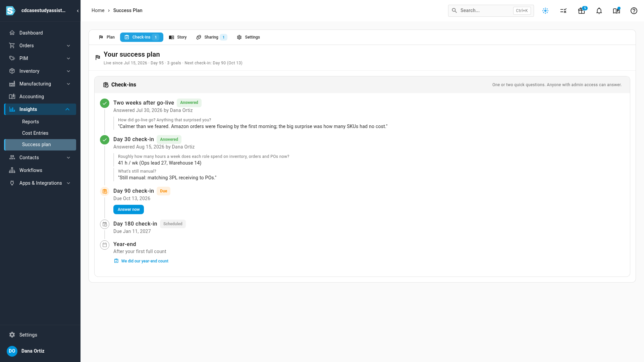Click the Answer now button
Image resolution: width=644 pixels, height=362 pixels.
click(x=128, y=209)
